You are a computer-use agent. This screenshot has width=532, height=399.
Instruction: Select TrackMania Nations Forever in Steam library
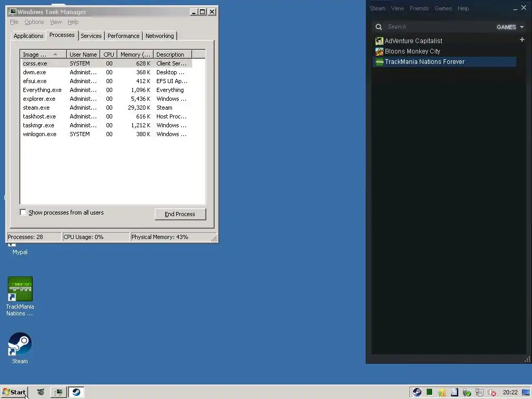(x=445, y=62)
